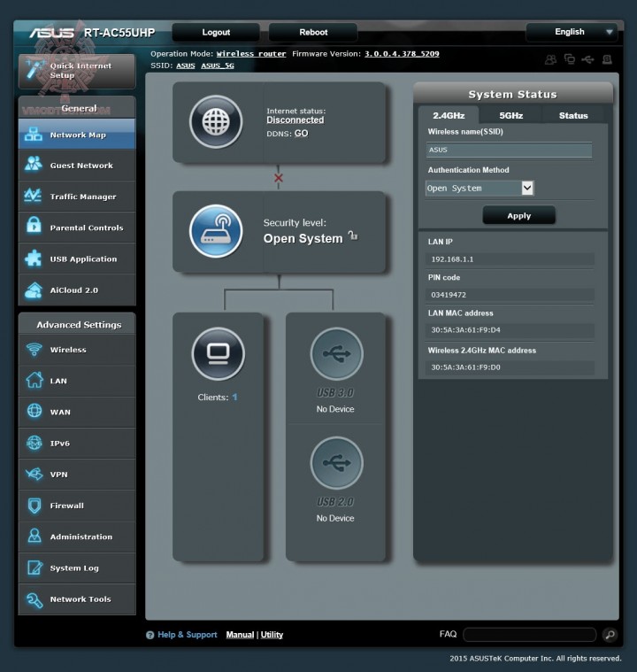Viewport: 637px width, 672px height.
Task: Open USB Application page
Action: [77, 259]
